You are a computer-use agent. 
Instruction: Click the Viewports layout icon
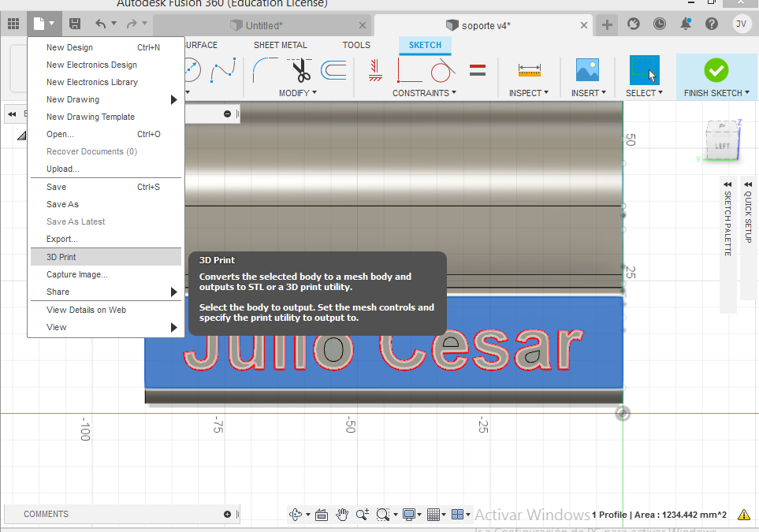coord(457,515)
